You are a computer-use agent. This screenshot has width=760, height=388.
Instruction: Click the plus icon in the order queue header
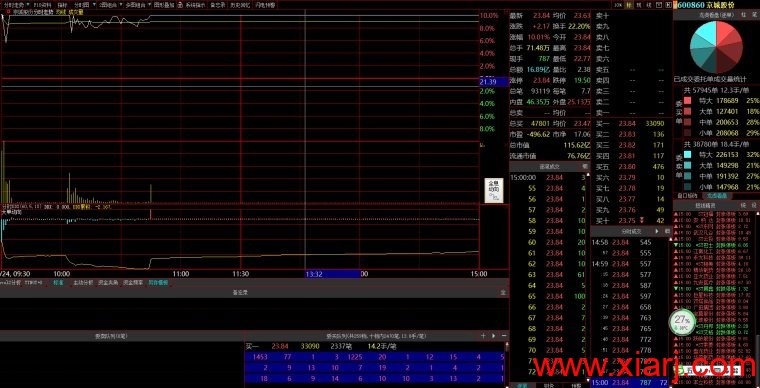483,335
